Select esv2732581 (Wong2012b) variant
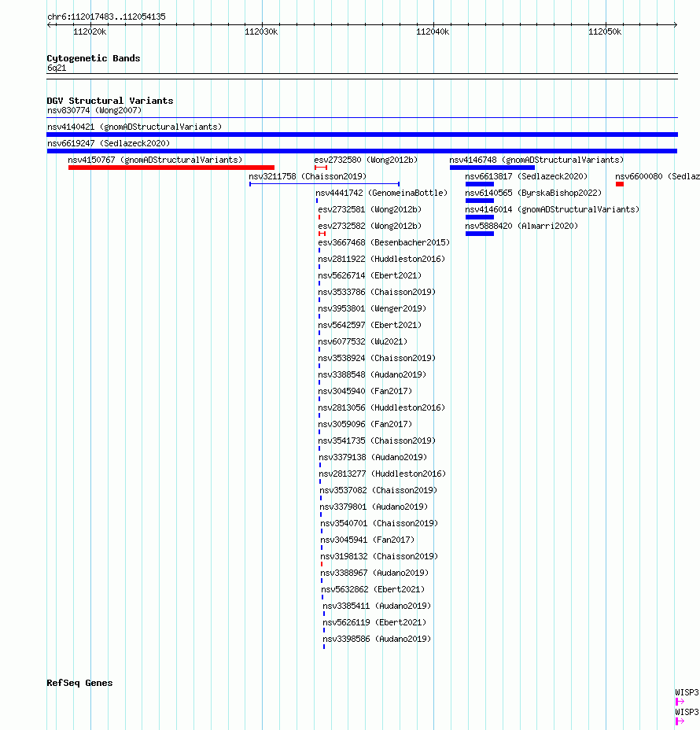The height and width of the screenshot is (730, 700). 370,209
